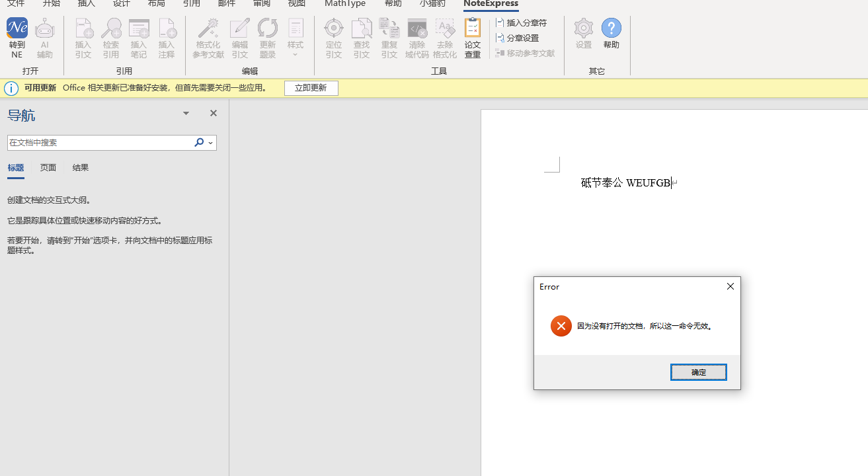
Task: Switch to the 开始 ribbon tab
Action: point(52,3)
